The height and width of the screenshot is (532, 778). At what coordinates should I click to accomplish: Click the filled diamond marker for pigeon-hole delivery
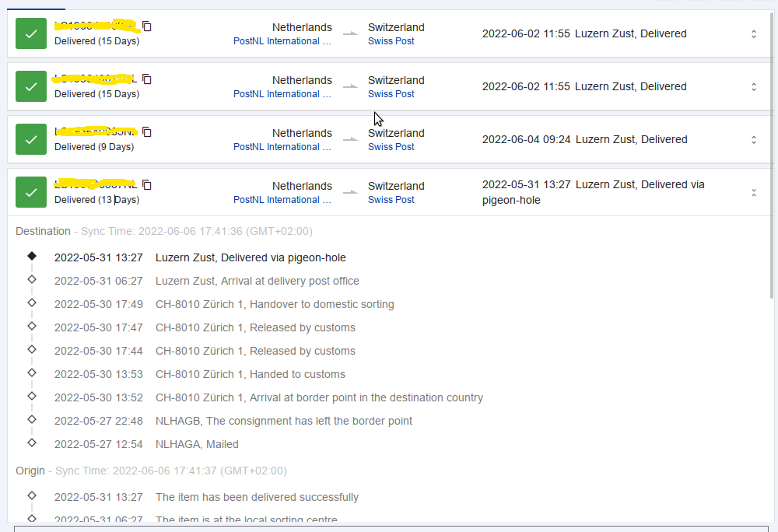tap(32, 256)
